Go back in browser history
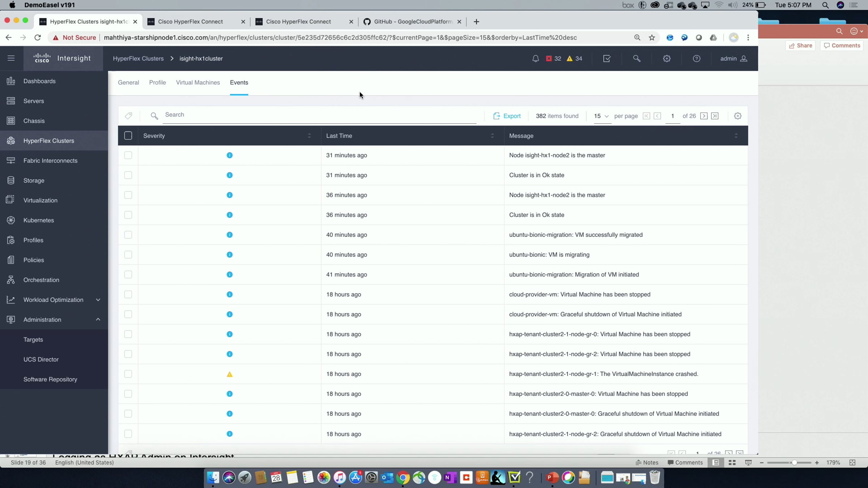 click(x=9, y=38)
